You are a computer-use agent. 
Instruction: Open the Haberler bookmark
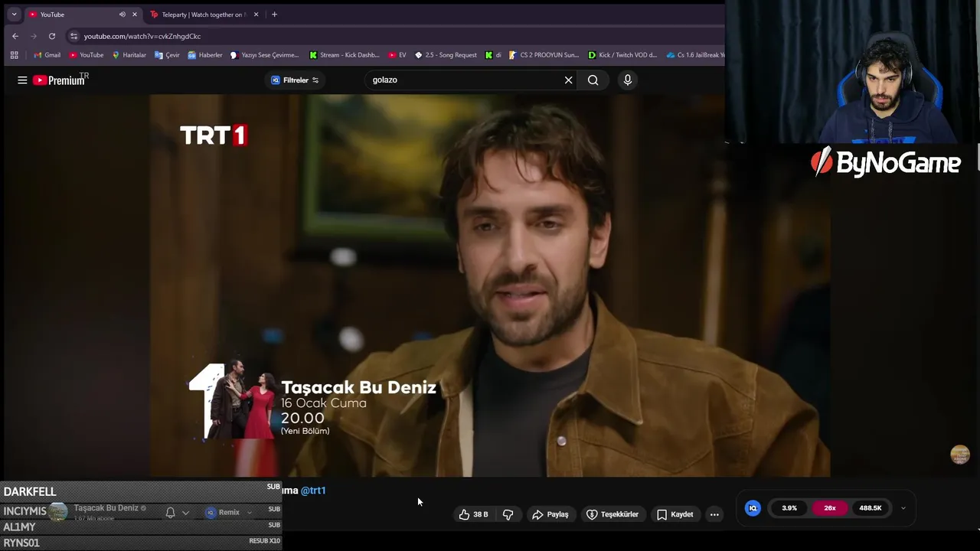point(204,55)
